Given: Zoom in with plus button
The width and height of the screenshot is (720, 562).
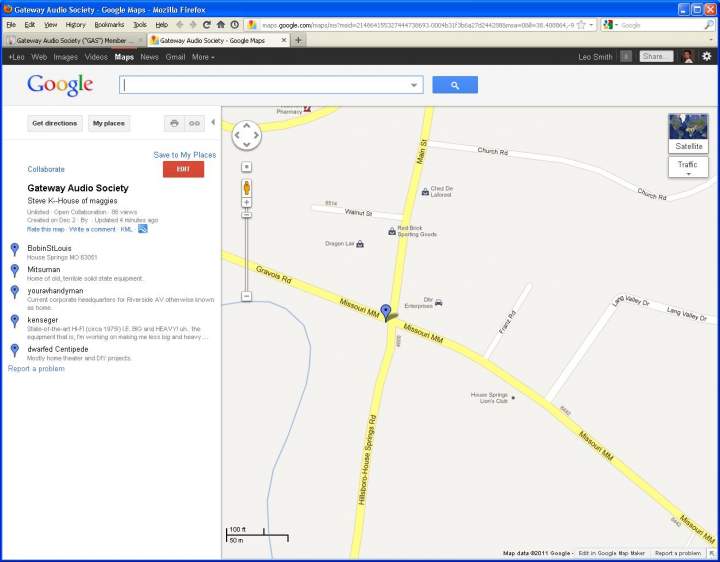Looking at the screenshot, I should [247, 202].
